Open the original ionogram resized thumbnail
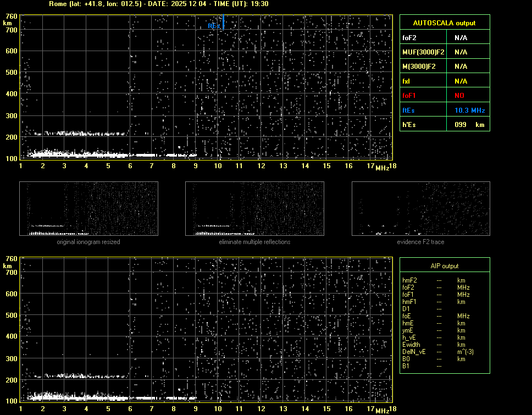The width and height of the screenshot is (532, 415). 88,209
